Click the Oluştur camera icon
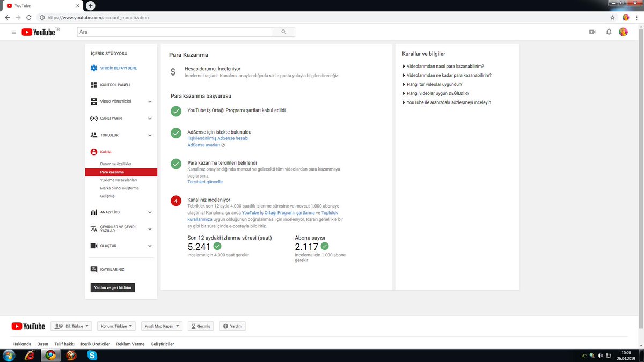 click(94, 246)
